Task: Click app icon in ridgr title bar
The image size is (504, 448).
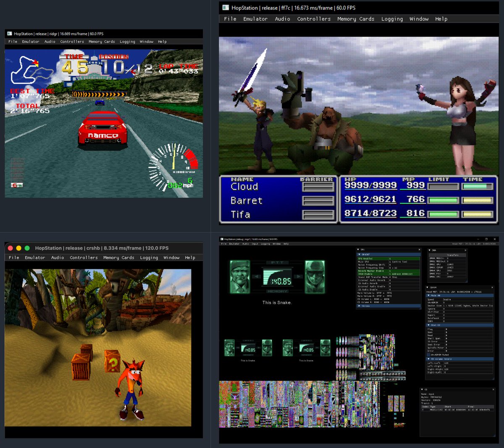Action: 10,34
